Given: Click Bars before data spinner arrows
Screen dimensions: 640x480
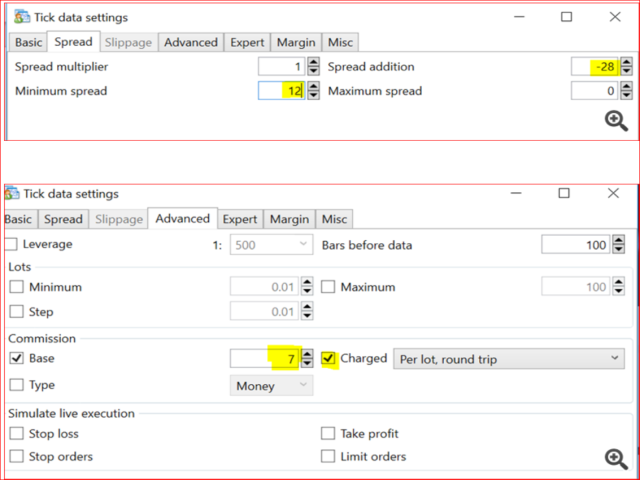Looking at the screenshot, I should coord(618,244).
